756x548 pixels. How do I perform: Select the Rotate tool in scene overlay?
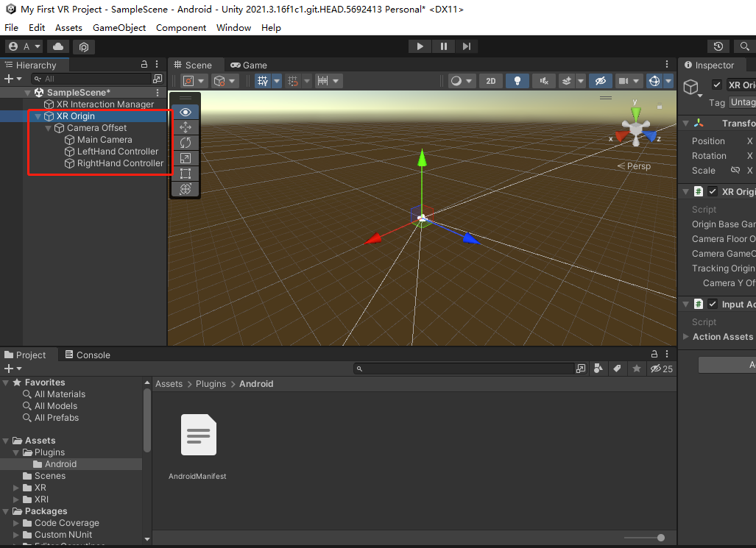pos(186,143)
